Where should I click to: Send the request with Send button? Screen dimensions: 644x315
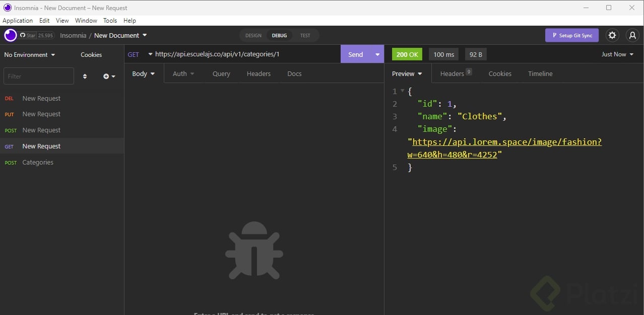(356, 54)
